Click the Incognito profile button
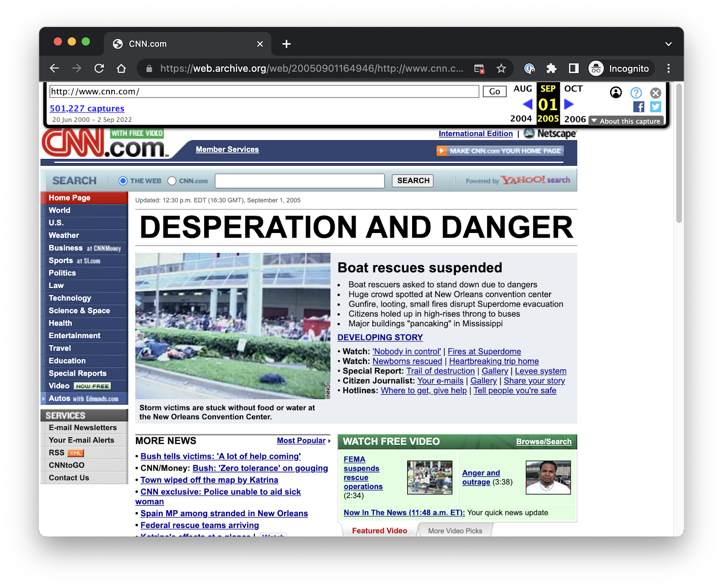The image size is (723, 588). point(620,68)
